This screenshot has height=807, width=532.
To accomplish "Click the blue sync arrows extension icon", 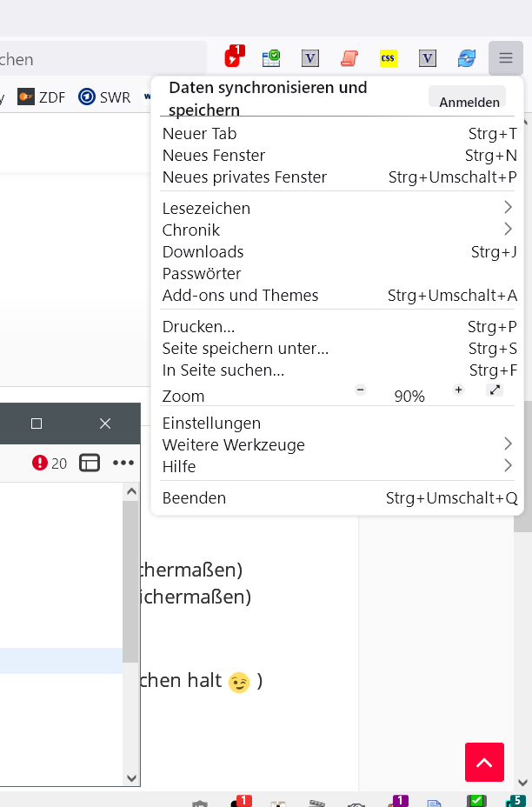I will point(467,58).
